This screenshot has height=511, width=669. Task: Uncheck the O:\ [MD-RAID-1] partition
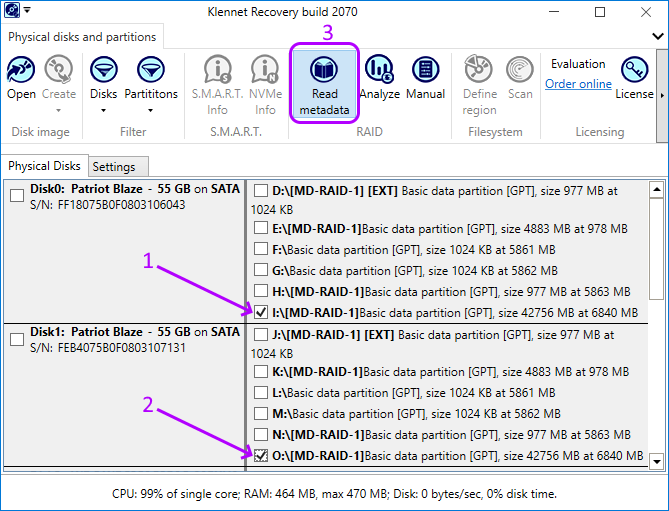coord(261,456)
